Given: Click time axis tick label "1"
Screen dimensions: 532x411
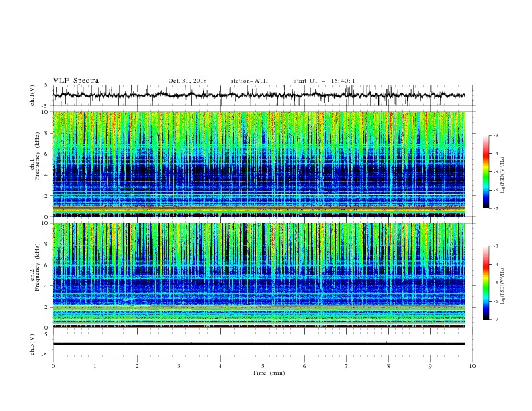Looking at the screenshot, I should click(x=95, y=366).
